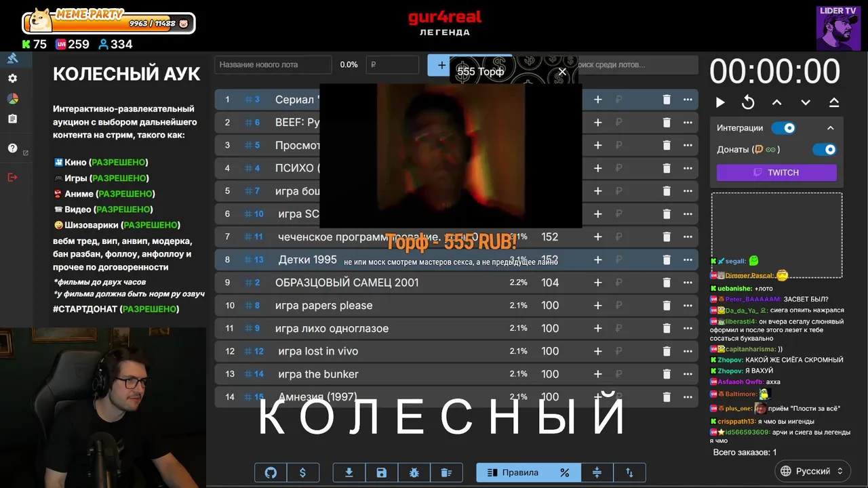Toggle the Донаты switch
This screenshot has height=488, width=868.
coord(825,150)
